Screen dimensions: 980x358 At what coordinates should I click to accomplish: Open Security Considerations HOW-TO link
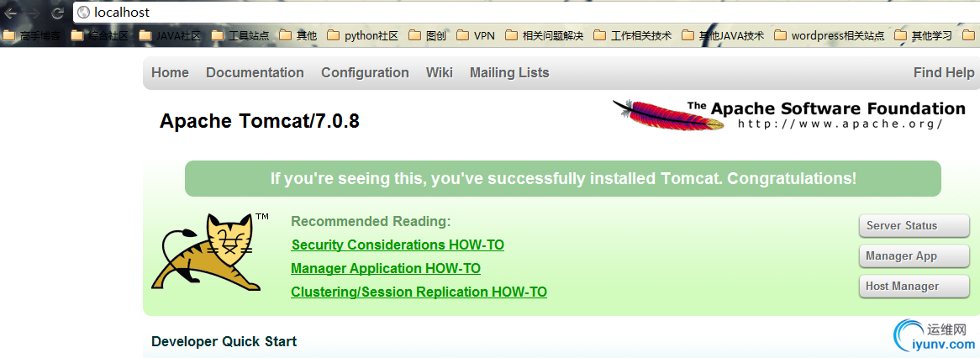398,245
